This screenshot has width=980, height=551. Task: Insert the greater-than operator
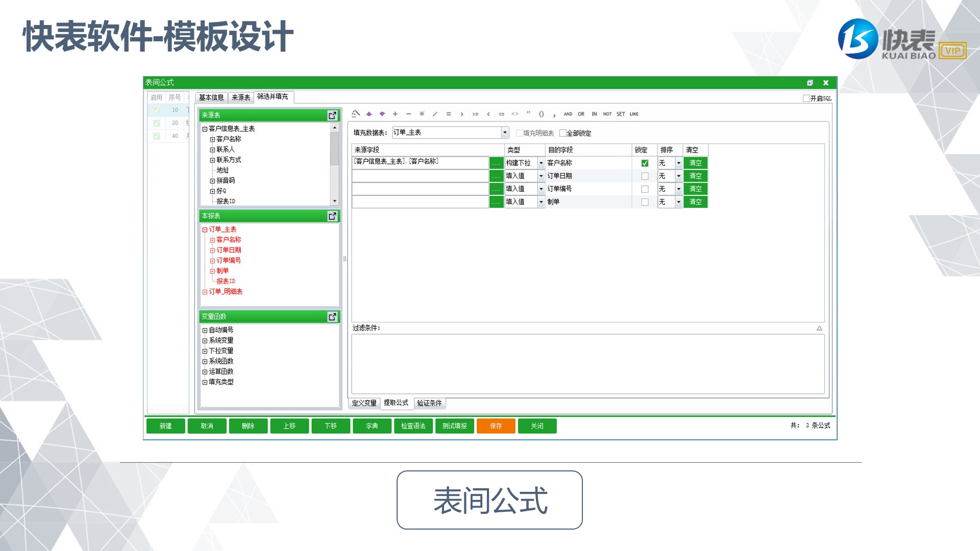[462, 114]
